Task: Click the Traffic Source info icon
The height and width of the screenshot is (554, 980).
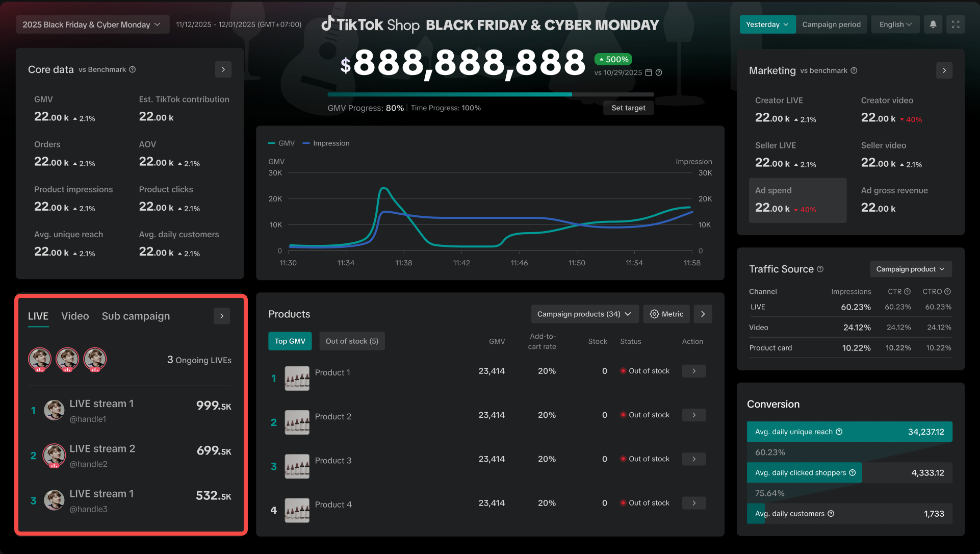Action: 820,269
